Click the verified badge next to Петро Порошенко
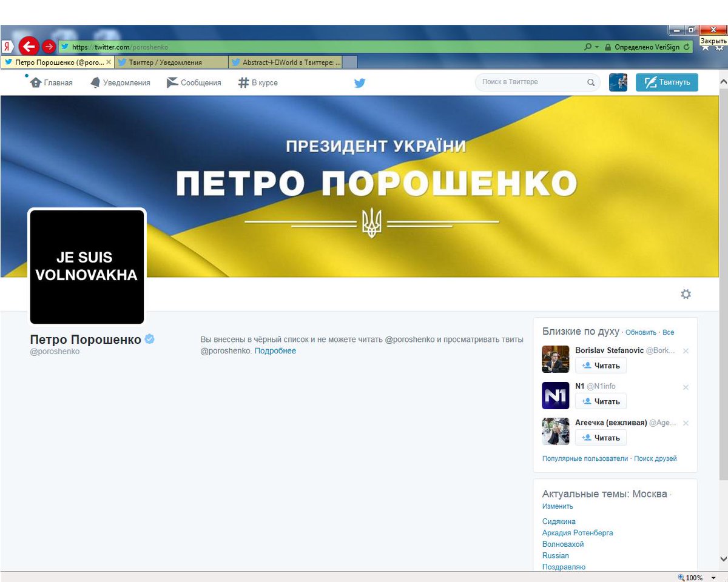Viewport: 728px width, 582px height. [x=149, y=339]
